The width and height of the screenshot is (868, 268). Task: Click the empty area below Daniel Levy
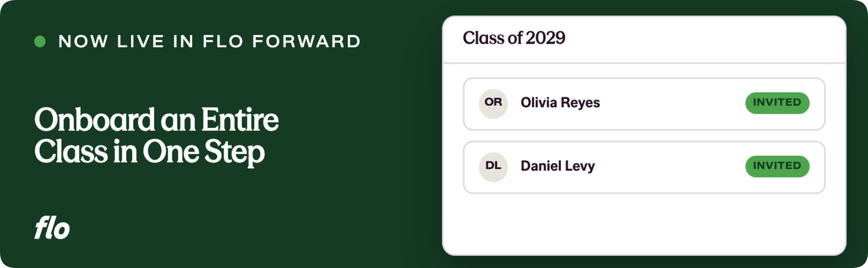644,223
